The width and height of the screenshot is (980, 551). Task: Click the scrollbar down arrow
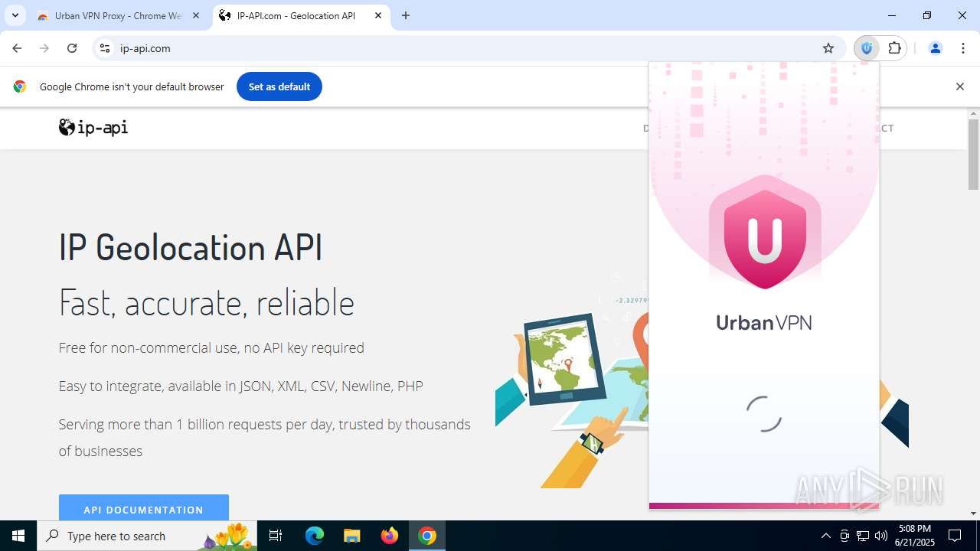(x=974, y=514)
